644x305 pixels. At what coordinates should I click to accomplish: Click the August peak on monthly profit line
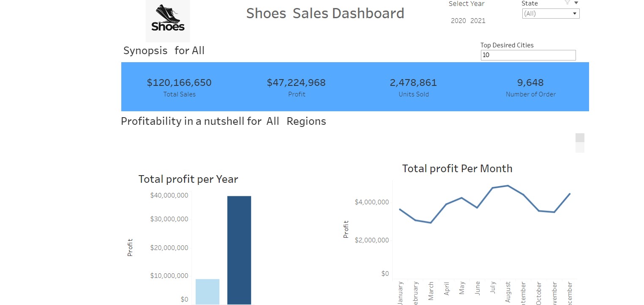(x=508, y=186)
